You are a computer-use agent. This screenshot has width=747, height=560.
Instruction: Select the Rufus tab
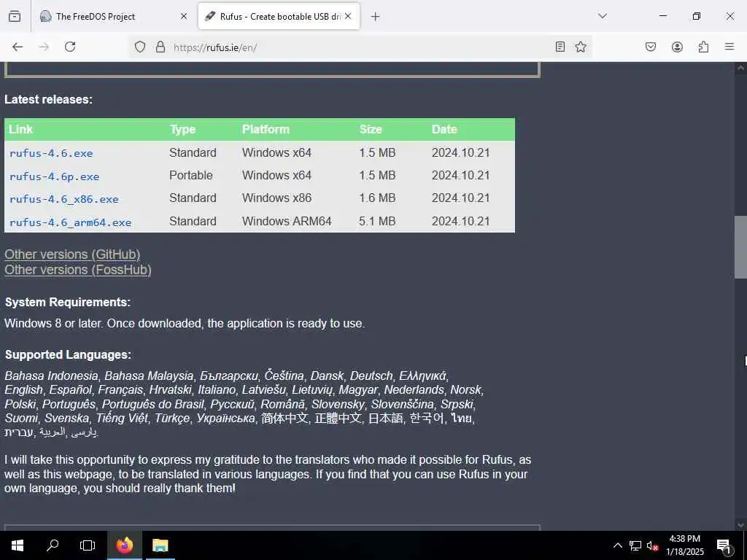[279, 17]
